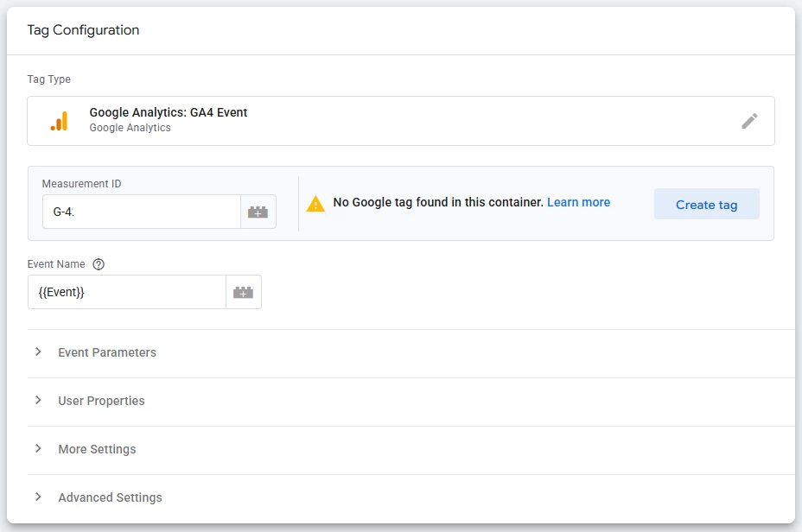Click the yellow warning triangle icon
The image size is (802, 532).
click(x=315, y=204)
